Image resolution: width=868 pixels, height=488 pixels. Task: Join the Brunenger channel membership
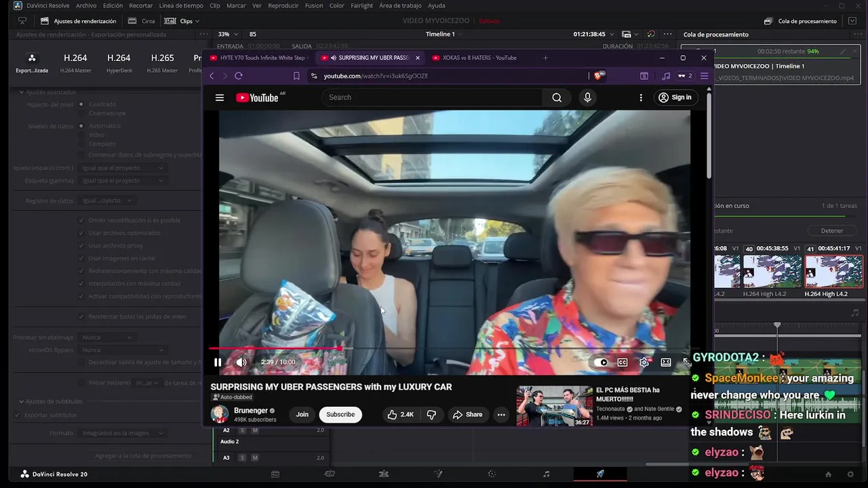pos(302,415)
